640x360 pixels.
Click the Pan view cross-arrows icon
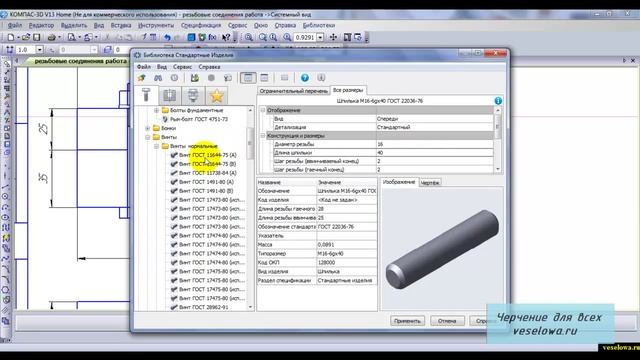pyautogui.click(x=333, y=37)
